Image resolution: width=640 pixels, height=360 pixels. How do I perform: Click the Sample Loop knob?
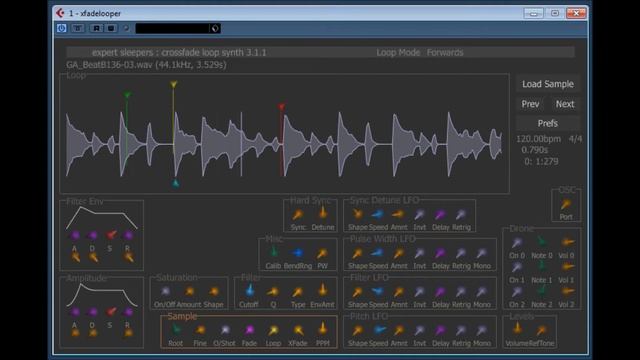(x=273, y=330)
